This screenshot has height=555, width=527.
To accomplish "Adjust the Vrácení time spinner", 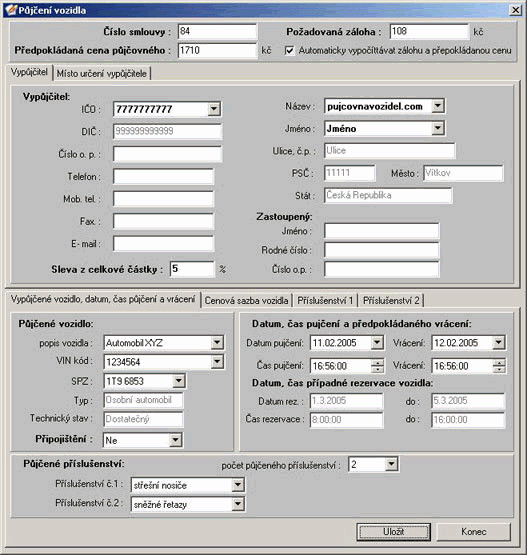I will 499,366.
